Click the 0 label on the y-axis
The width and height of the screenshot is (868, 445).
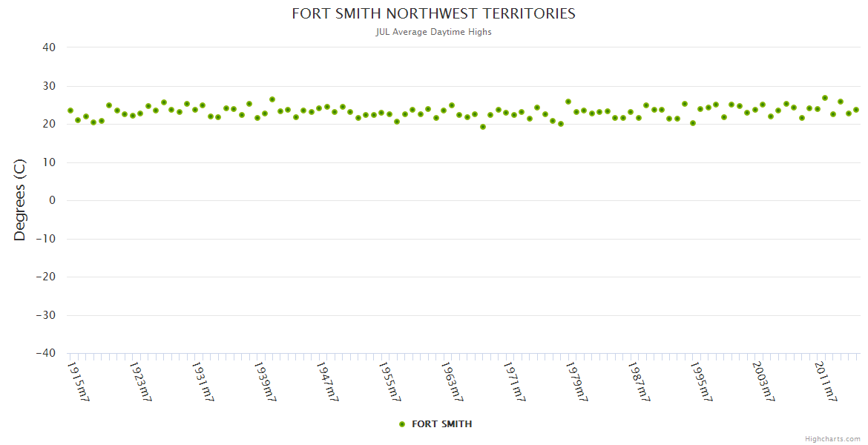coord(53,200)
